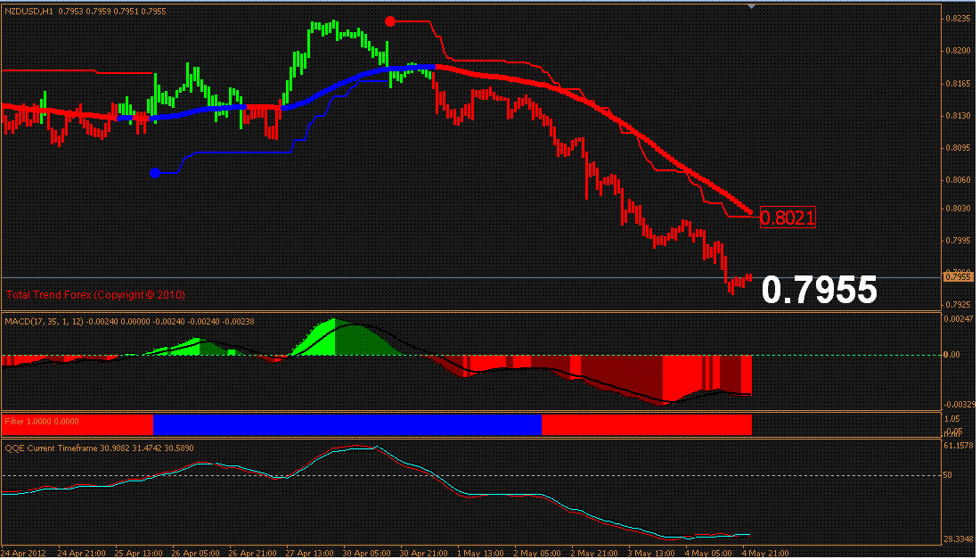
Task: Click the Total Trend Forex copyright text
Action: click(95, 294)
